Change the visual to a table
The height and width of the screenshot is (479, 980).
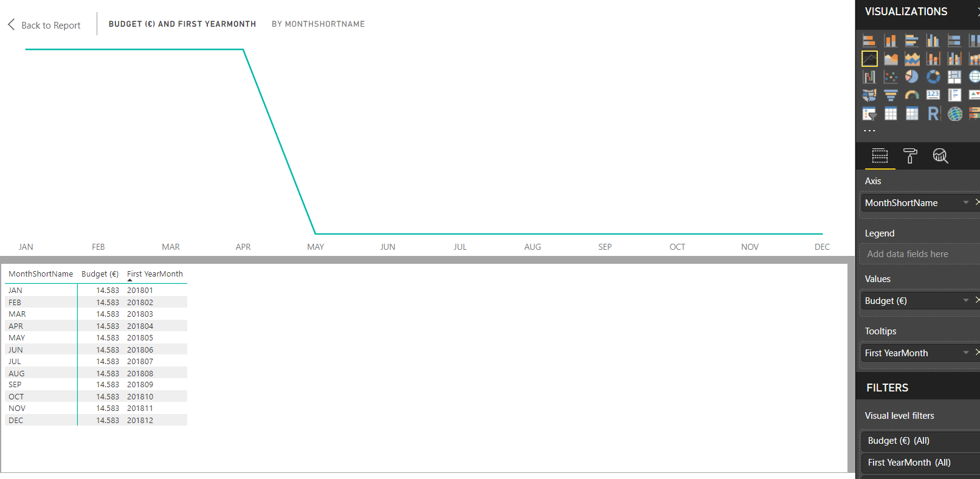(x=891, y=114)
